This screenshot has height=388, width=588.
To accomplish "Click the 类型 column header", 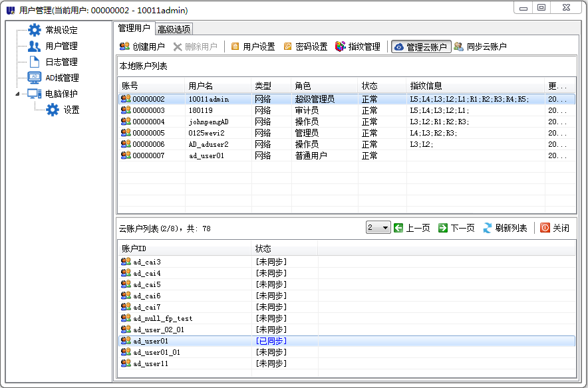I will coord(271,86).
